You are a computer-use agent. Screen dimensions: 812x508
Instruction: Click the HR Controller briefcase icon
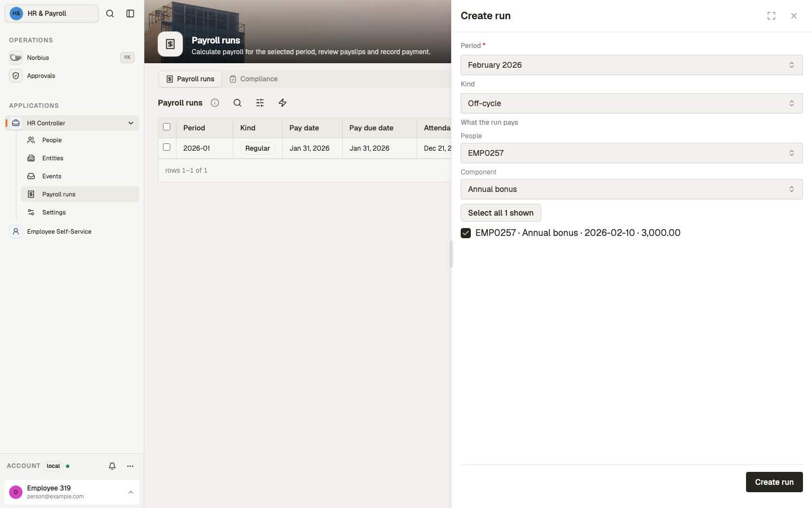click(x=16, y=123)
